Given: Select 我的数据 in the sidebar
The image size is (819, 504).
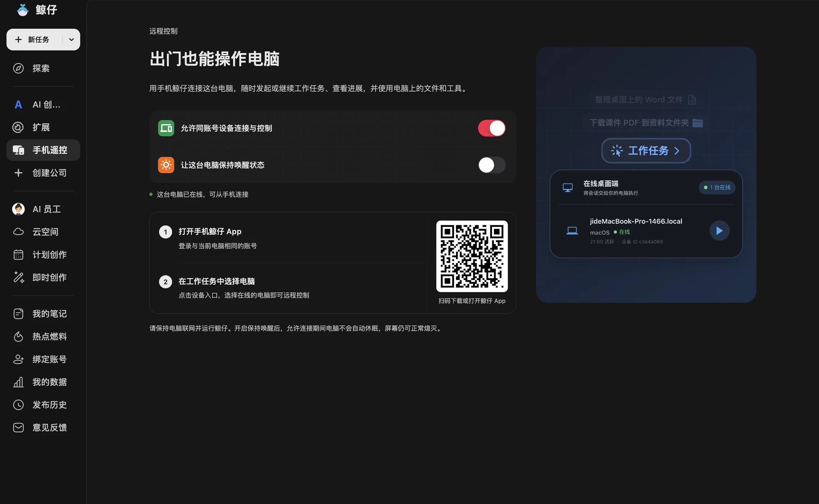Looking at the screenshot, I should pos(50,382).
